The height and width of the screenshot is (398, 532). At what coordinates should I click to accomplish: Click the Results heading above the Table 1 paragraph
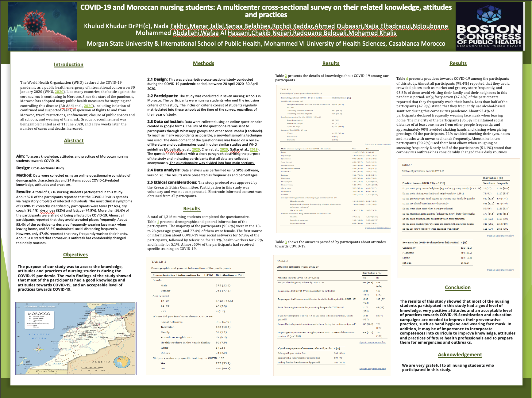tap(192, 209)
